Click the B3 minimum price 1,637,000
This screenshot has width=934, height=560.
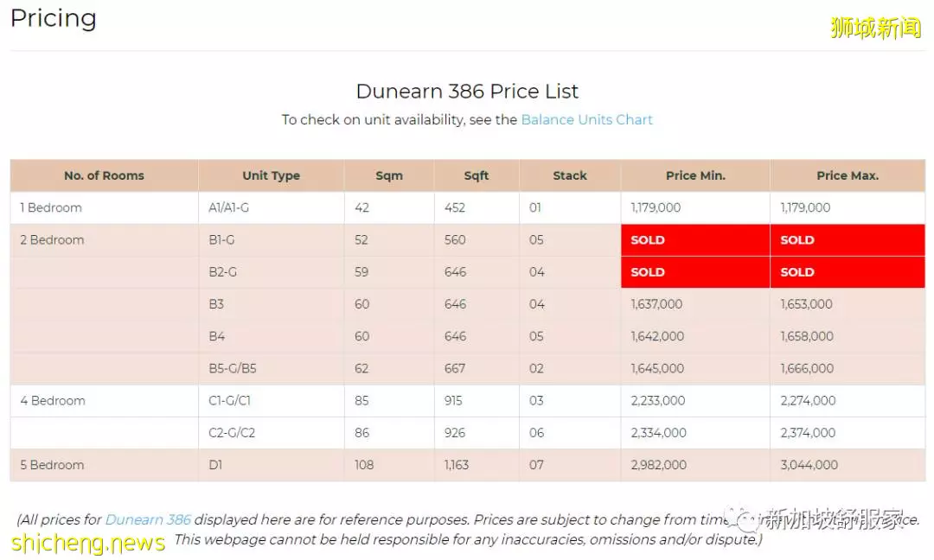pos(656,304)
